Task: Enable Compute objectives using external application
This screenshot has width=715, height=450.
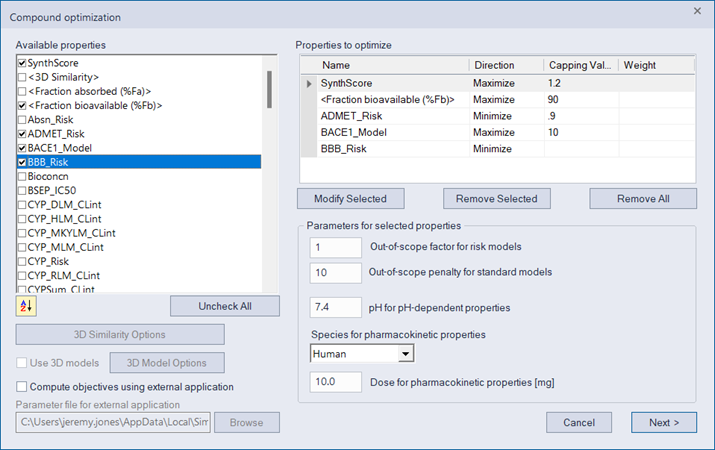Action: [21, 387]
